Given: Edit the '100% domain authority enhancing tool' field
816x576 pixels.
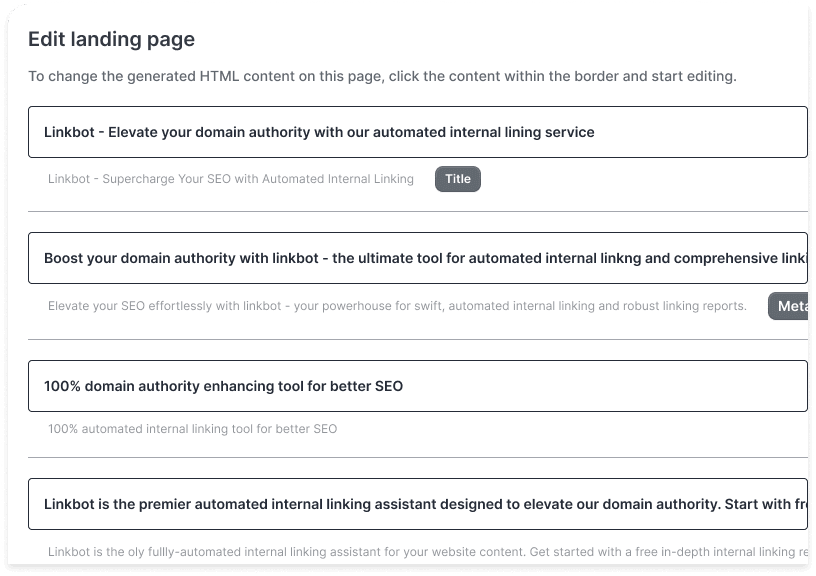Looking at the screenshot, I should pyautogui.click(x=418, y=386).
